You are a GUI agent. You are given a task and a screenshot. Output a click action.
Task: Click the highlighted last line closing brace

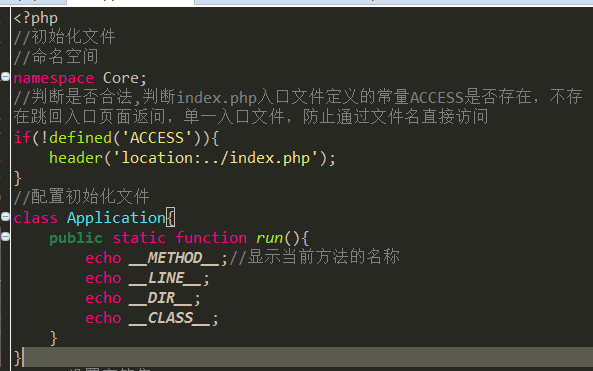(17, 357)
